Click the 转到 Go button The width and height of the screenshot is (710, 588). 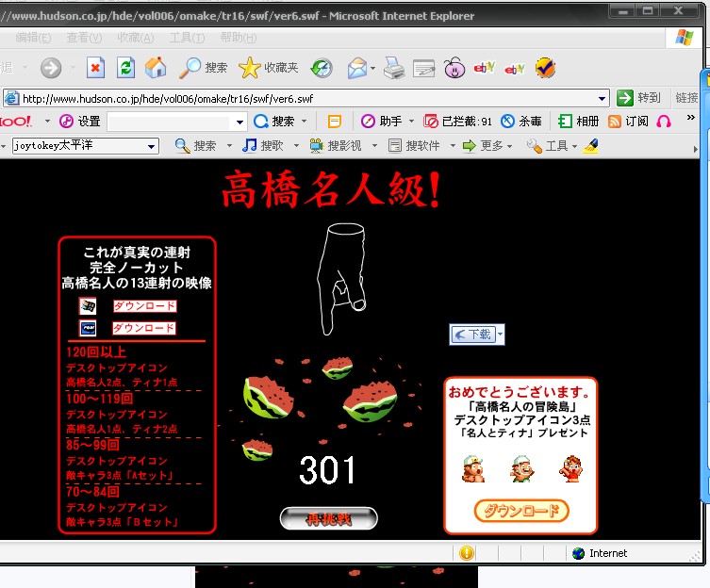point(639,98)
